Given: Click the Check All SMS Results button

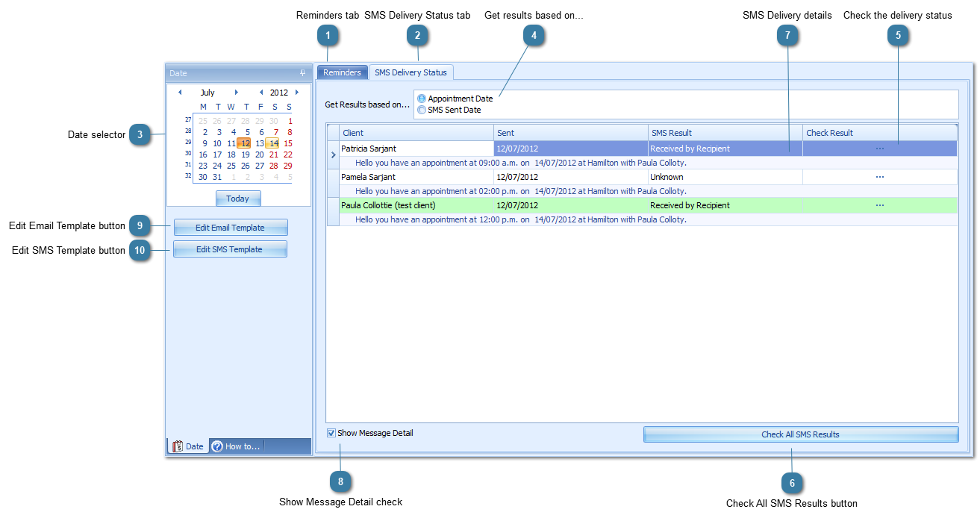Looking at the screenshot, I should click(801, 434).
